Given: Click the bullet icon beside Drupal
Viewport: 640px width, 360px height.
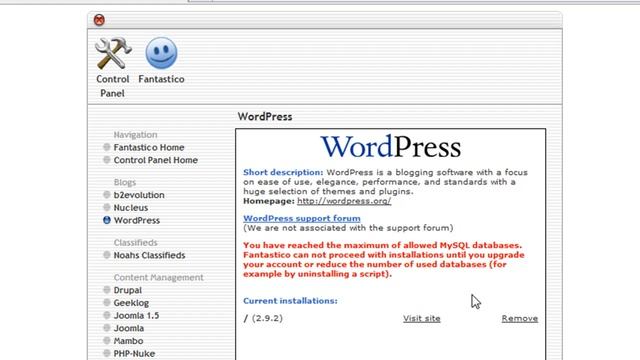Looking at the screenshot, I should 107,290.
